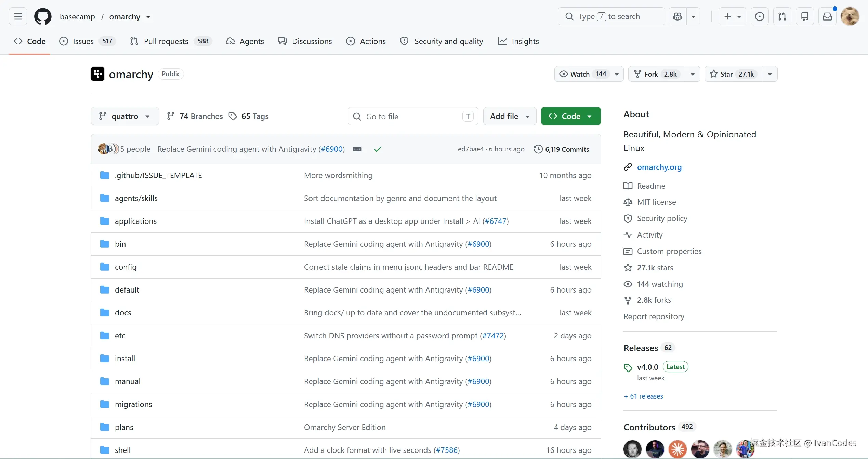Click the folder icon for applications
The height and width of the screenshot is (459, 868).
pos(105,221)
